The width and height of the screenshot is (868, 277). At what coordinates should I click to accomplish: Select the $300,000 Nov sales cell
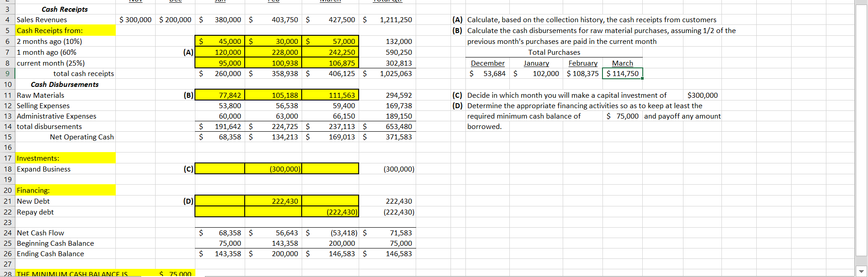point(135,19)
